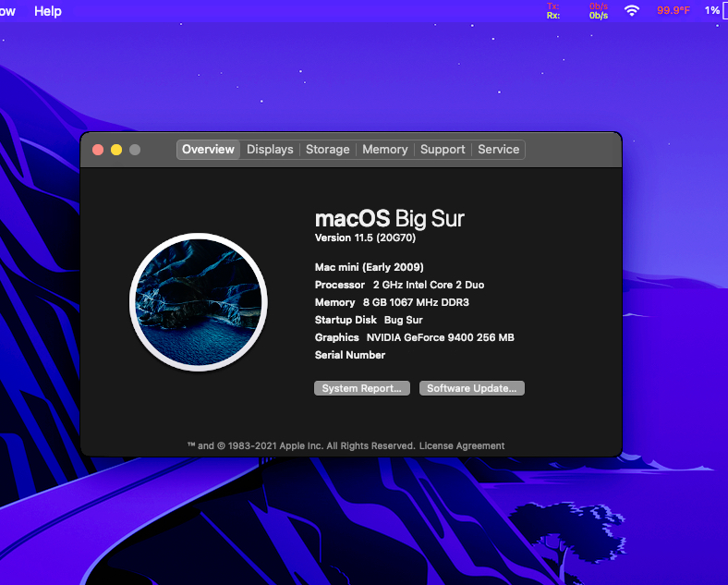
Task: Click the 2 GHz Intel Core 2 Duo text
Action: click(x=429, y=285)
